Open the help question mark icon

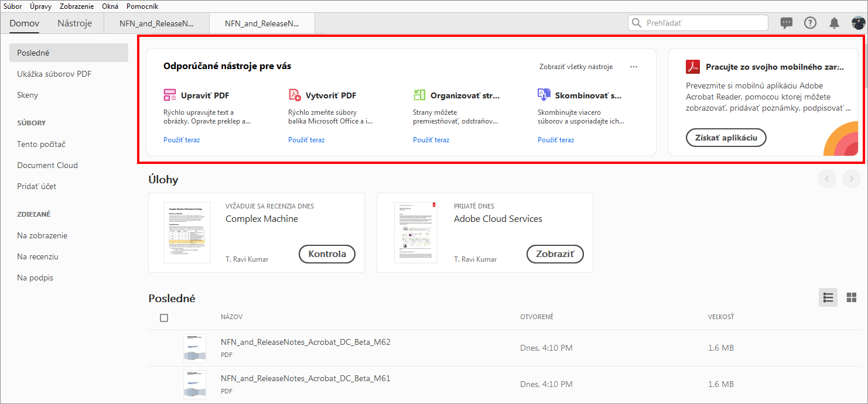(x=810, y=23)
